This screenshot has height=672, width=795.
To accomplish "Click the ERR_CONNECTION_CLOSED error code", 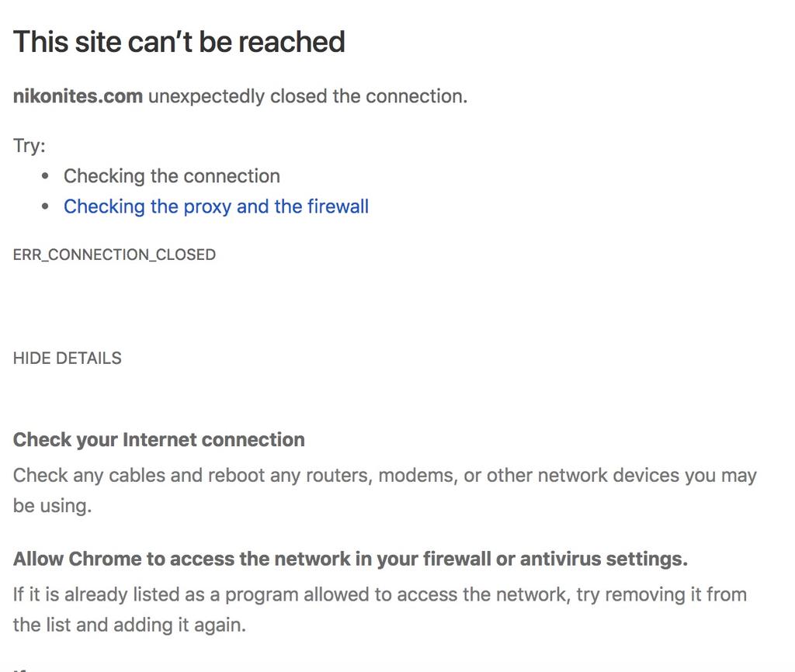I will pos(114,255).
